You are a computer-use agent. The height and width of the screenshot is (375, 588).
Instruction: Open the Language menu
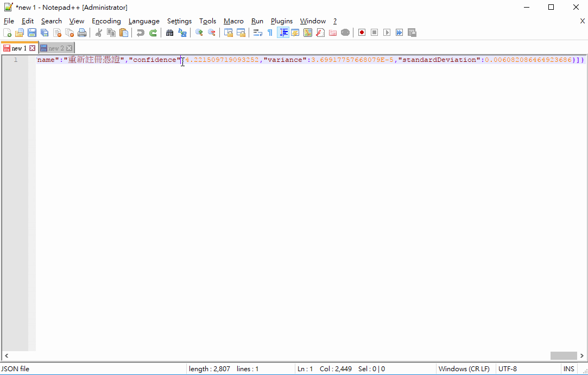tap(144, 21)
